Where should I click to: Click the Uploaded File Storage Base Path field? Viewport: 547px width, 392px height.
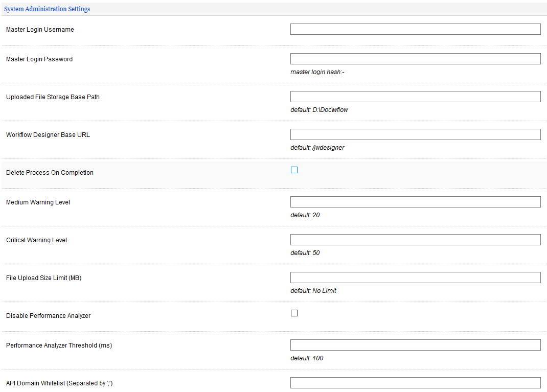[x=415, y=97]
